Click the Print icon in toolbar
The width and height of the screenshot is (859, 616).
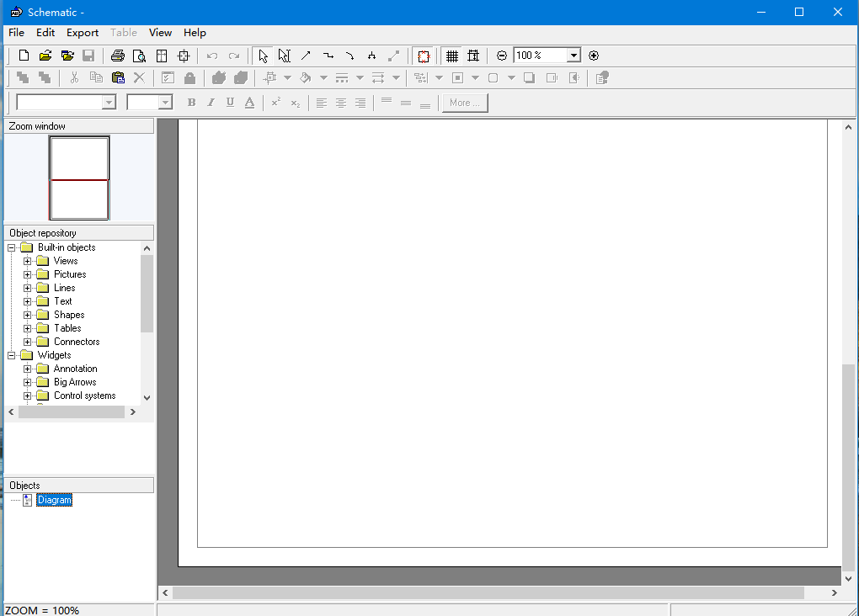[118, 56]
